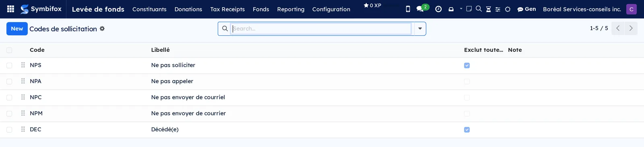
Task: Open the sliders settings icon
Action: tap(498, 9)
